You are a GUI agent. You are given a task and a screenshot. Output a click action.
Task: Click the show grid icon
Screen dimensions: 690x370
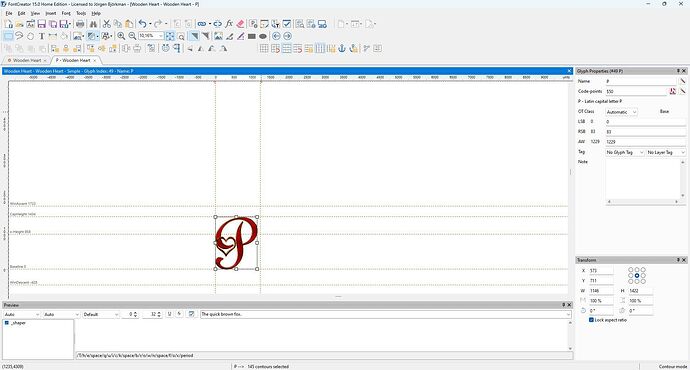264,48
